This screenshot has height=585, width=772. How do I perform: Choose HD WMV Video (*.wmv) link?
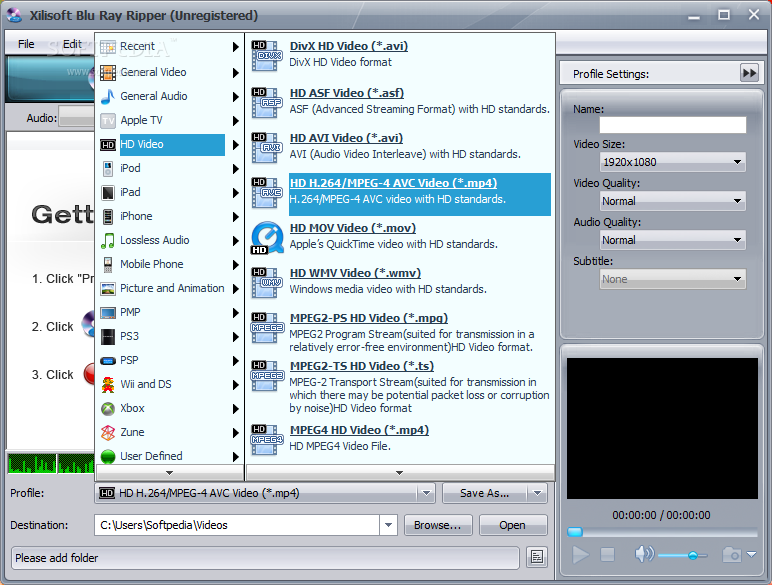[355, 273]
